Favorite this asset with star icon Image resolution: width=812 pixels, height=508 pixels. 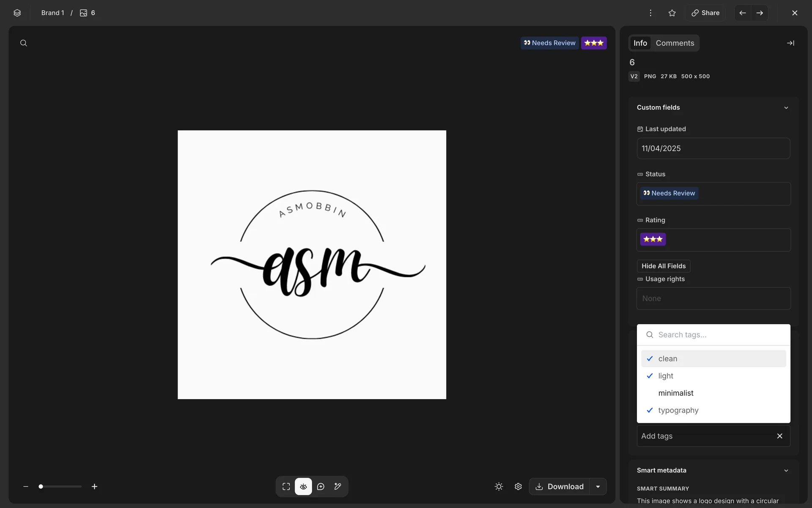click(672, 13)
